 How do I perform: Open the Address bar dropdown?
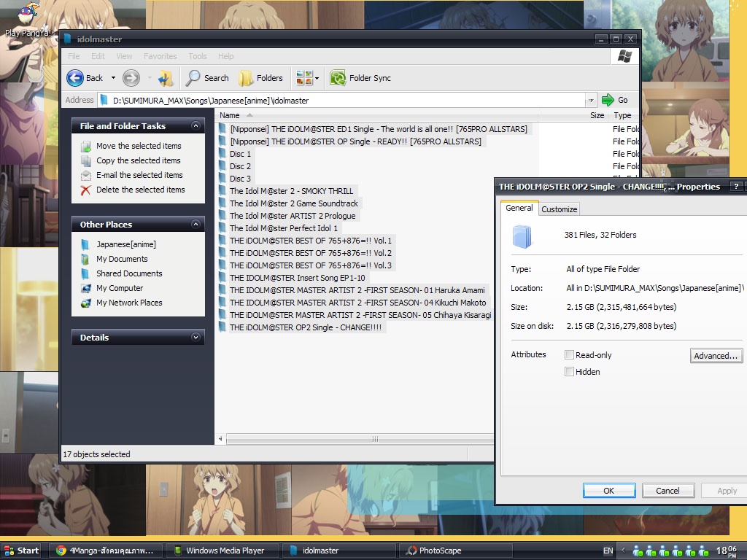[591, 101]
